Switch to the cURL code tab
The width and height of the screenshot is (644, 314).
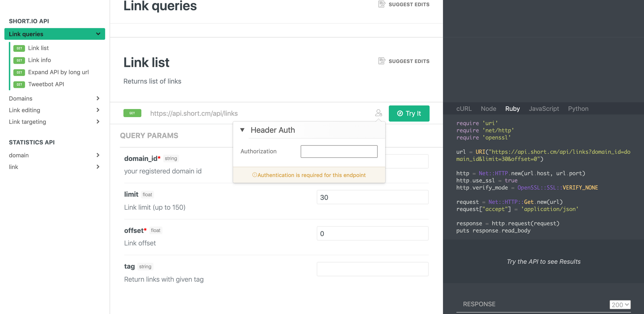(x=464, y=109)
